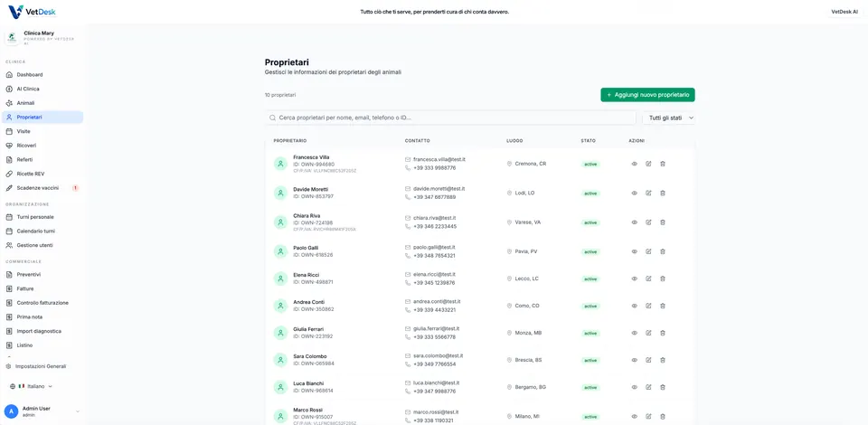Click the VetDesk AI button
Screen dimensions: 868x425
(844, 12)
